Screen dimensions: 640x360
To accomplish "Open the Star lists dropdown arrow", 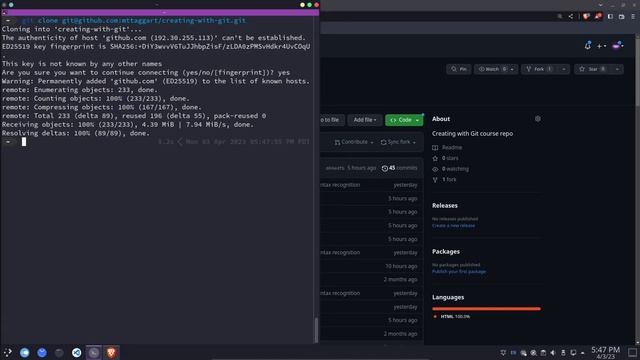I will tap(617, 69).
